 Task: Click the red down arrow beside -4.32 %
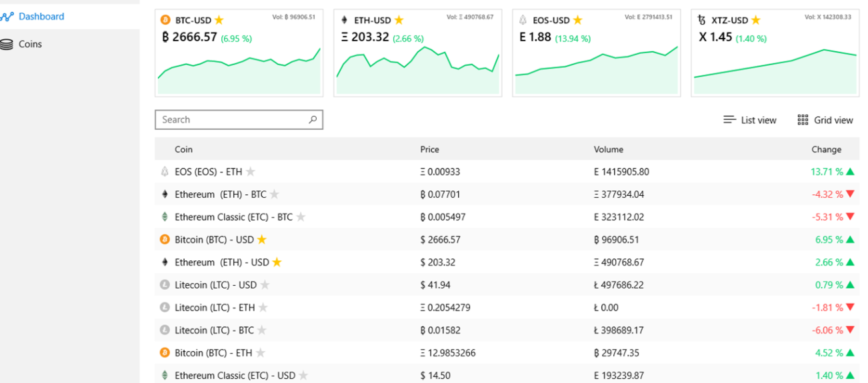click(x=850, y=194)
